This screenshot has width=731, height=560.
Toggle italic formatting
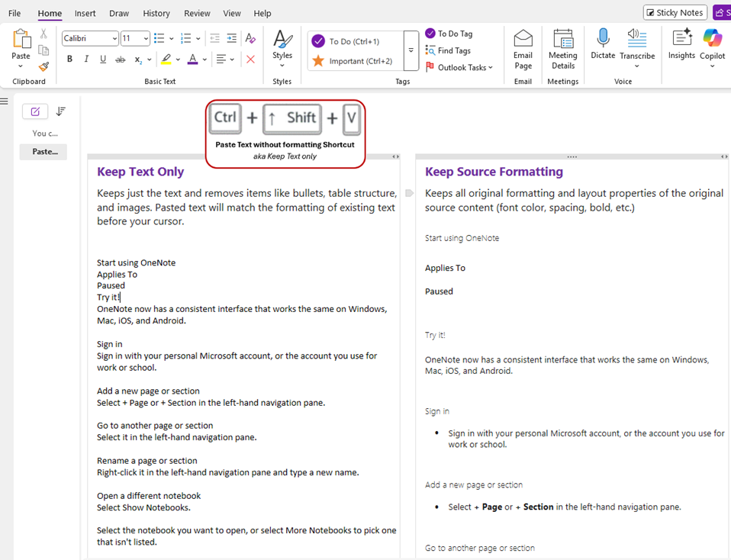[x=86, y=58]
